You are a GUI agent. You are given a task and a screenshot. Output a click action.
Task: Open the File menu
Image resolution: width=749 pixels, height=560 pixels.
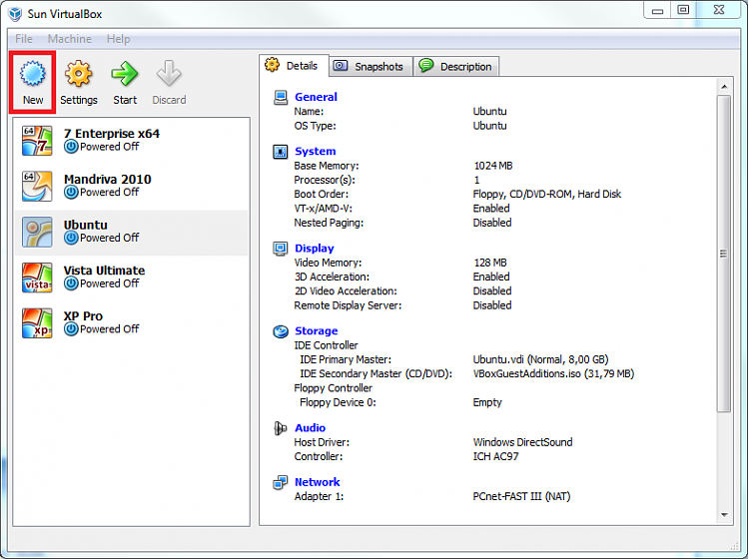[24, 39]
